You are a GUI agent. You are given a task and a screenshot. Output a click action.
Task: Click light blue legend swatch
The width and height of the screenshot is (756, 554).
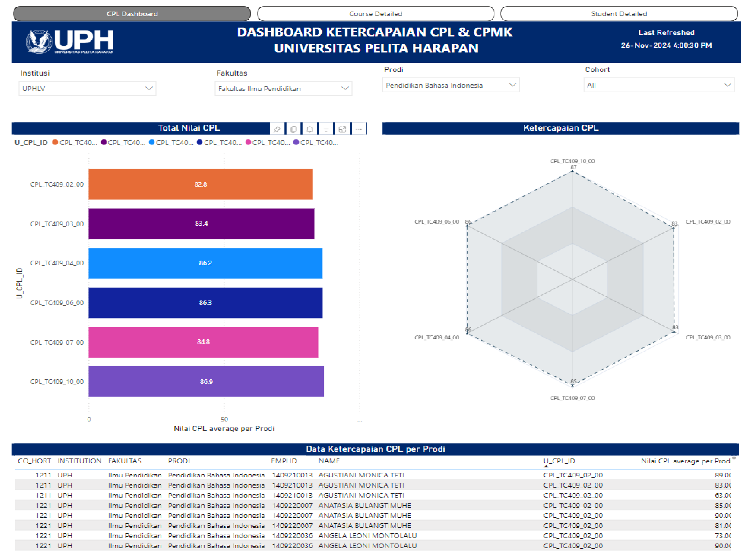tap(152, 142)
